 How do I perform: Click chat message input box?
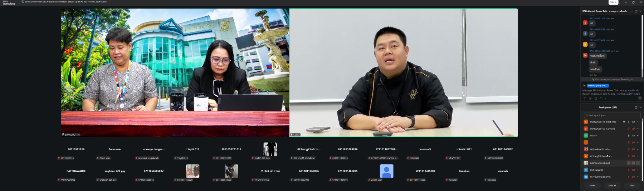(x=611, y=92)
